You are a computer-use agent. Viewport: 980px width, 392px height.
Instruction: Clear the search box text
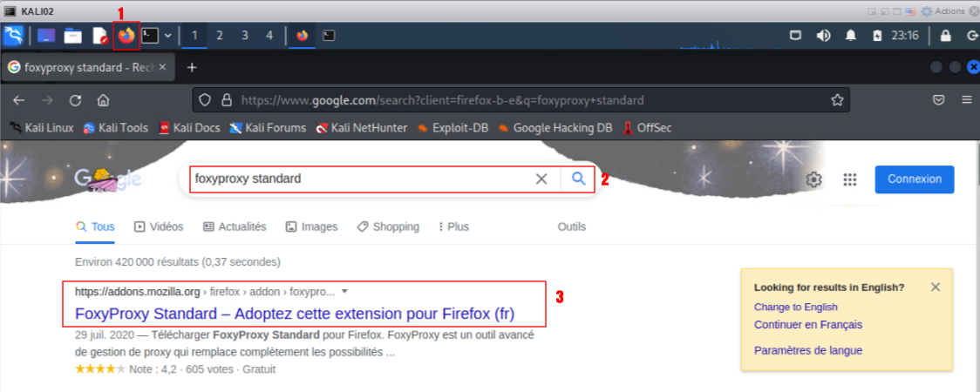(541, 179)
